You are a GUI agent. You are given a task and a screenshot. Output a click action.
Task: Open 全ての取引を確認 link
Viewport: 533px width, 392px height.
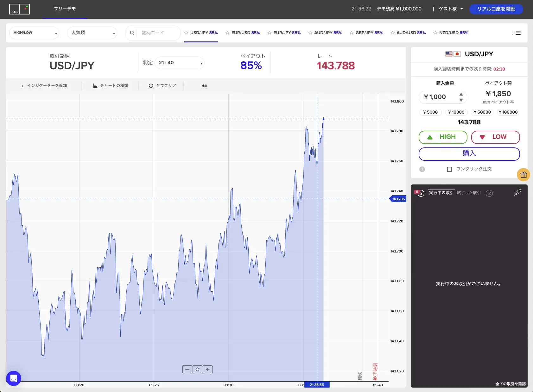(511, 384)
